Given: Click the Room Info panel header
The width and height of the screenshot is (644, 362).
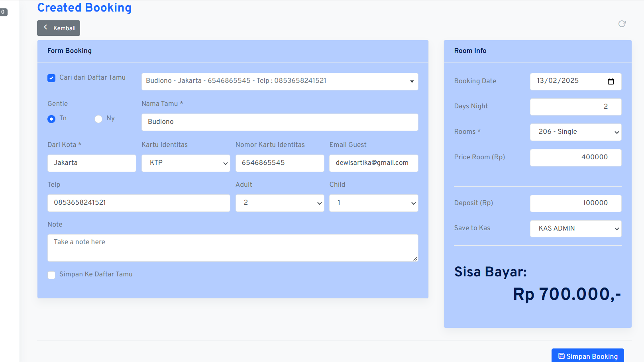Looking at the screenshot, I should point(538,51).
